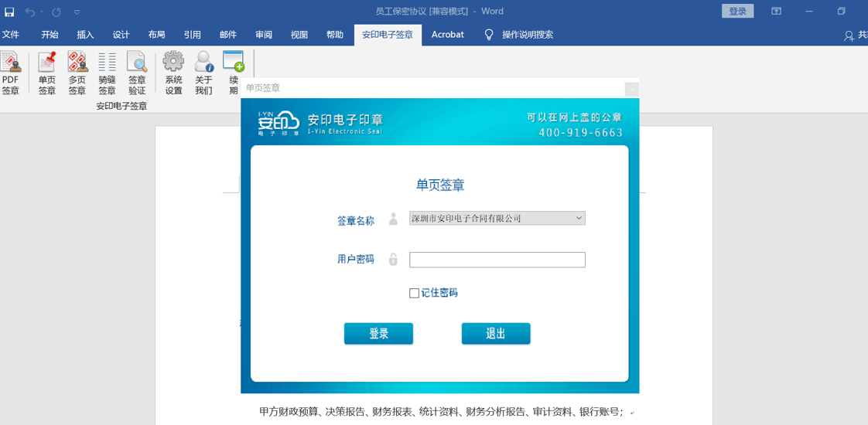Click the lock icon beside 用户密码
868x425 pixels.
(x=393, y=259)
